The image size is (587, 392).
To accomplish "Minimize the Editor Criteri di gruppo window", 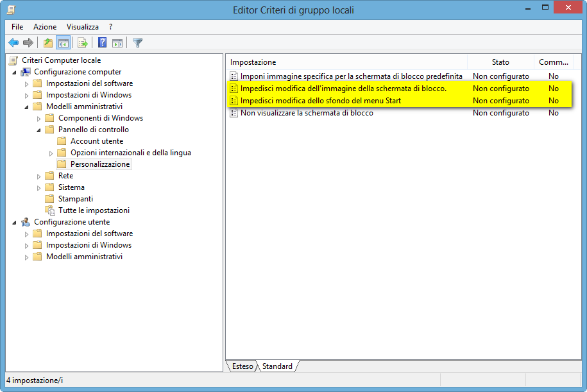I will (528, 8).
